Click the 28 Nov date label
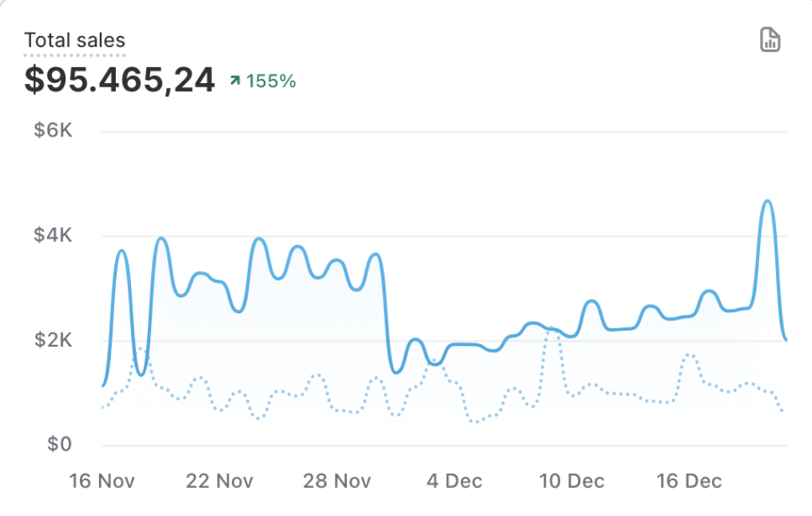This screenshot has width=812, height=516. click(336, 481)
